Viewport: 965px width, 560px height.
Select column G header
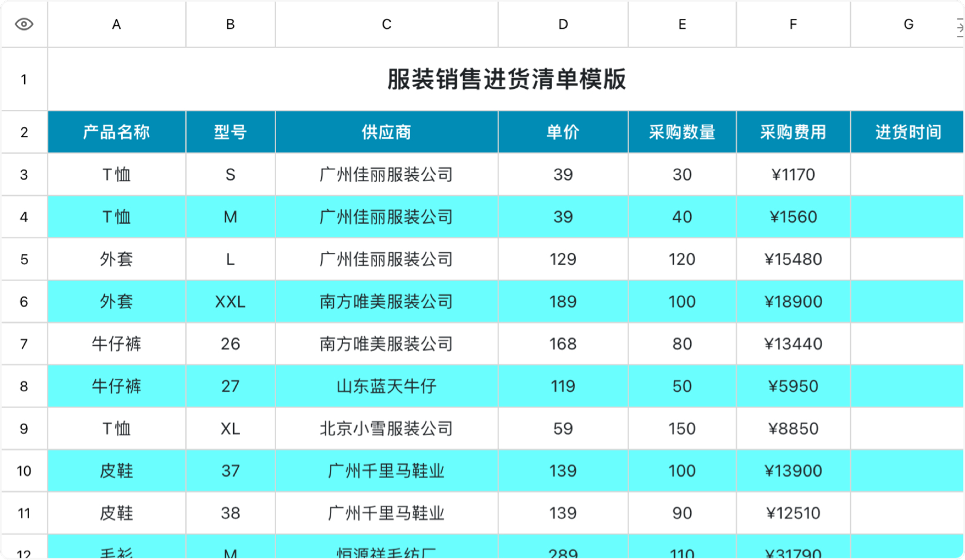click(908, 24)
